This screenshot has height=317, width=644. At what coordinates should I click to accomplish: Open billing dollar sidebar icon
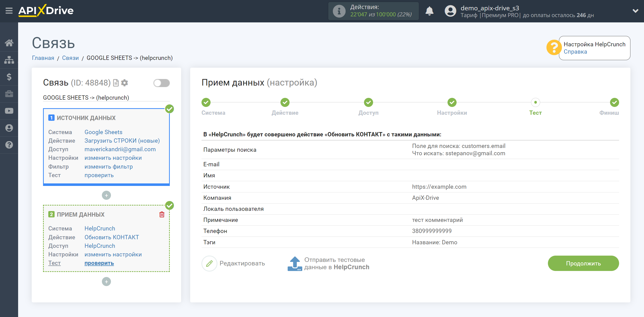pos(9,77)
